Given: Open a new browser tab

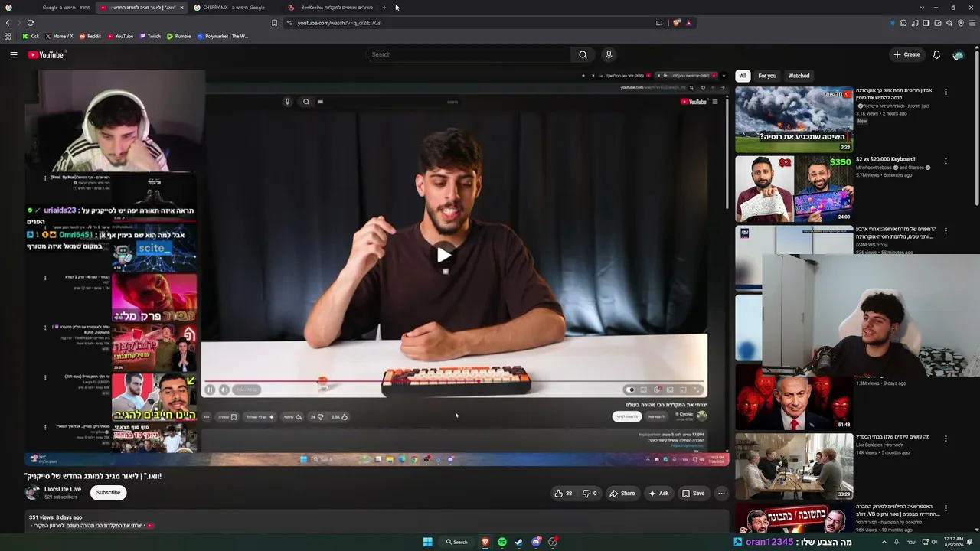Looking at the screenshot, I should click(384, 8).
